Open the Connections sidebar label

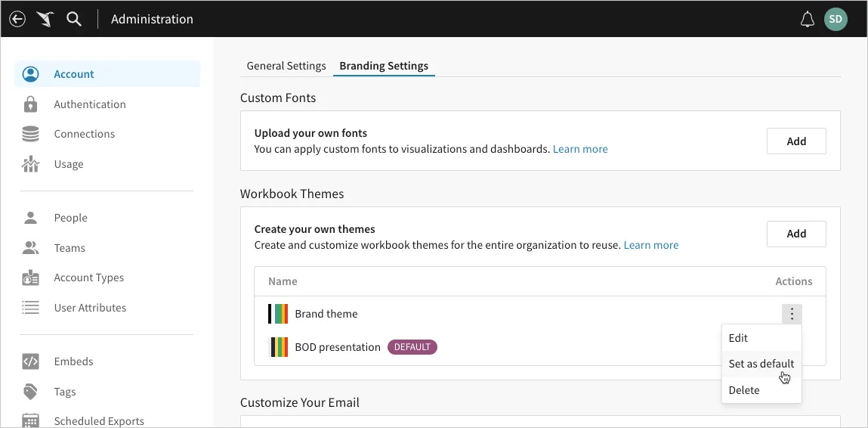[84, 134]
